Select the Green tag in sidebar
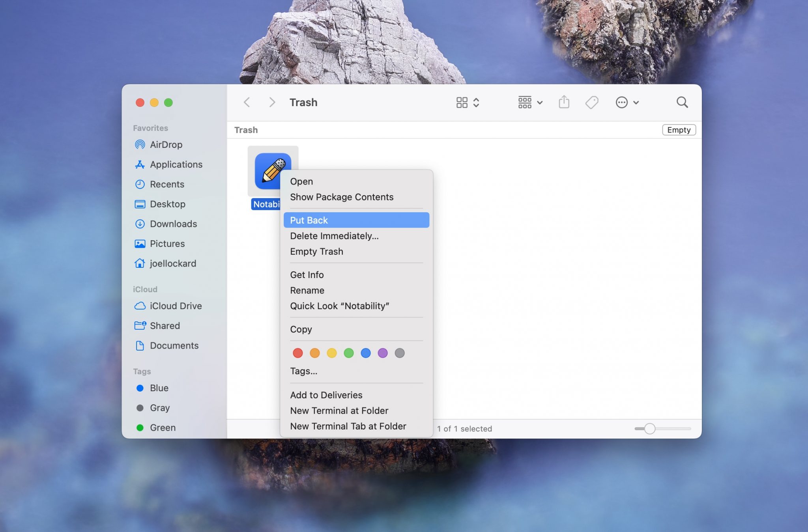Image resolution: width=808 pixels, height=532 pixels. pos(162,427)
